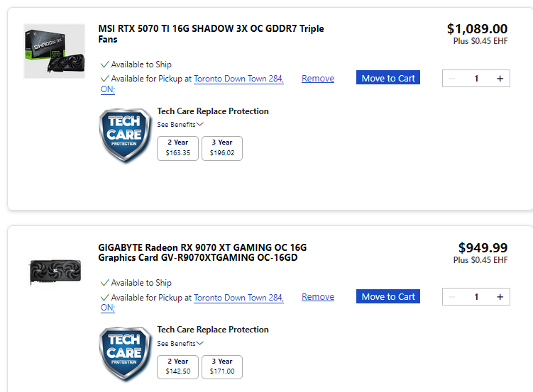Image resolution: width=533 pixels, height=392 pixels.
Task: Decrease Gigabyte RX 9070 XT quantity with minus
Action: click(x=452, y=297)
